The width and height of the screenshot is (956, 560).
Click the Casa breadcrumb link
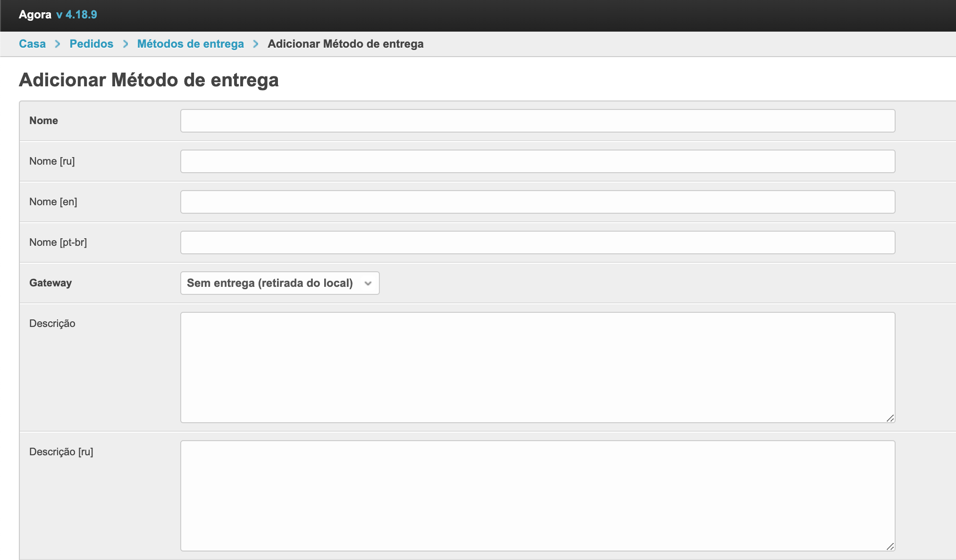coord(32,44)
